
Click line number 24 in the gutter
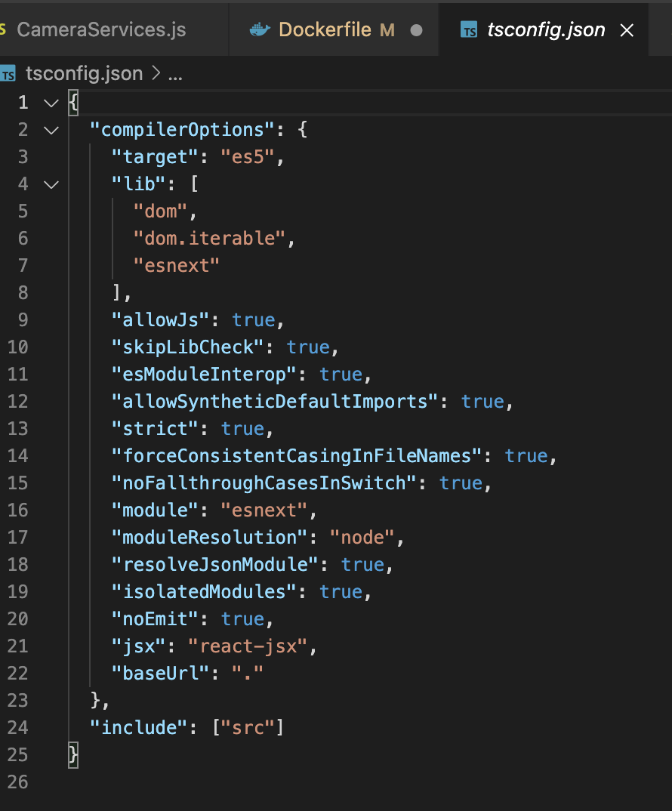[17, 728]
